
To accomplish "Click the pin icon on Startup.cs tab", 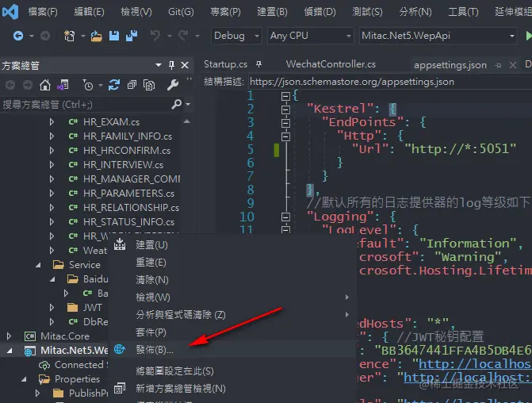I will coord(259,64).
